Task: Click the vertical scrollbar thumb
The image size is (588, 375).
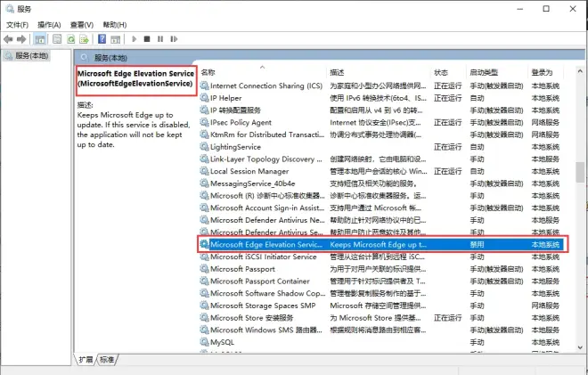Action: pos(580,172)
